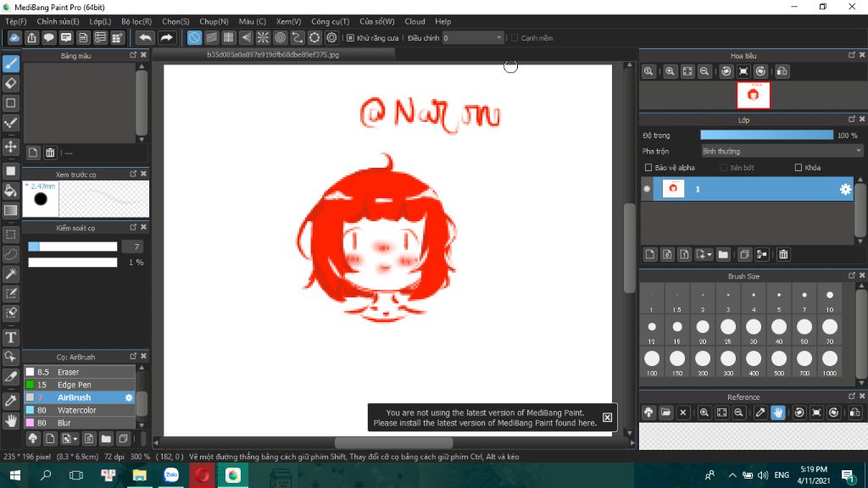This screenshot has width=868, height=488.
Task: Select the Edge Pen brush
Action: point(79,385)
